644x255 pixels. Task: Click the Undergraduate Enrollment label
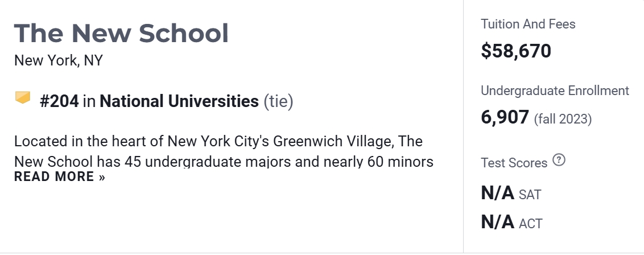click(x=555, y=91)
